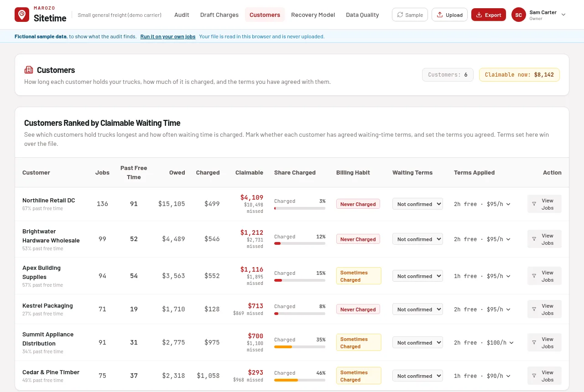Expand terms applied '2h free · $95/h' for Northline
The height and width of the screenshot is (392, 584).
coord(482,204)
